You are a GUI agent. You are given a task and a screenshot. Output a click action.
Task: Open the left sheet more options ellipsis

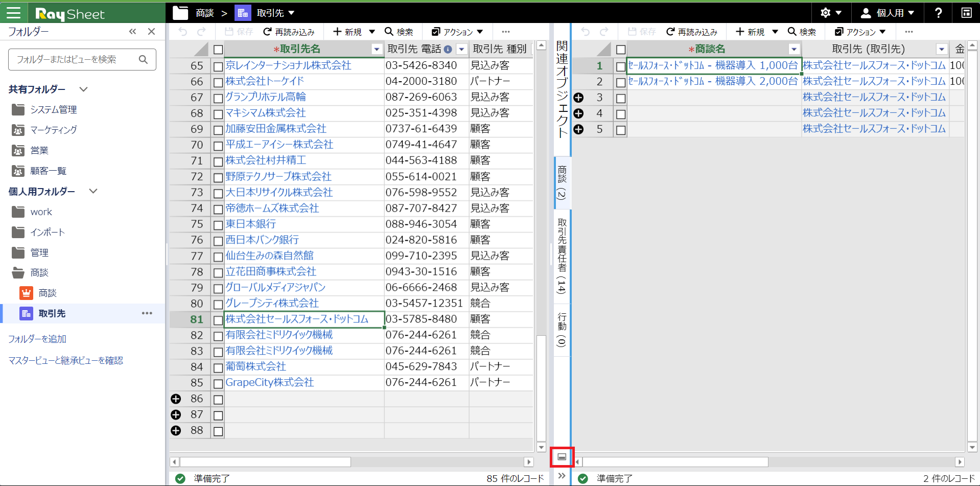pos(506,32)
